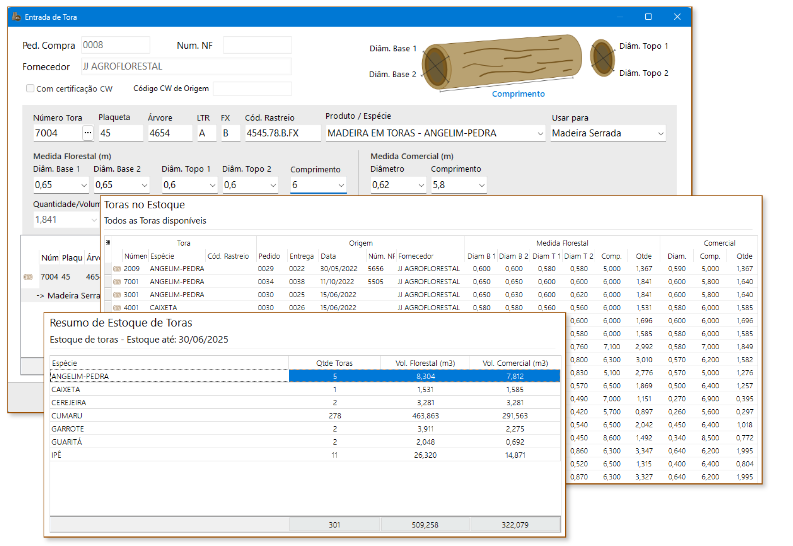
Task: Enable the Com certificação CW checkbox
Action: point(30,89)
